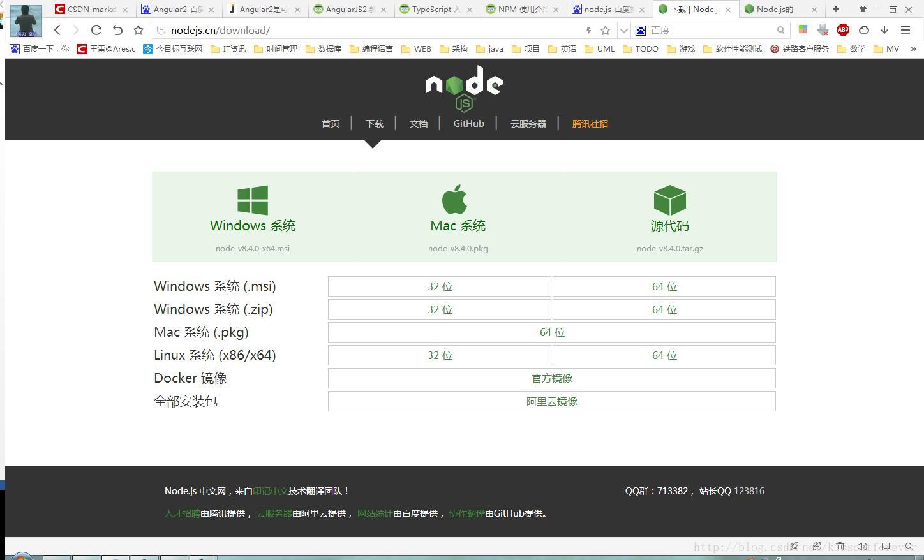Download 源代码 via green cube icon
Image resolution: width=924 pixels, height=560 pixels.
670,200
